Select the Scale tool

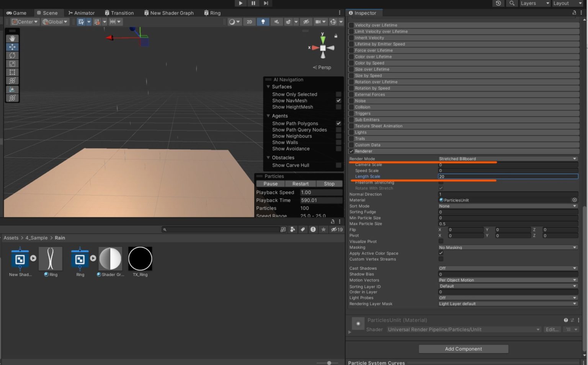[12, 64]
